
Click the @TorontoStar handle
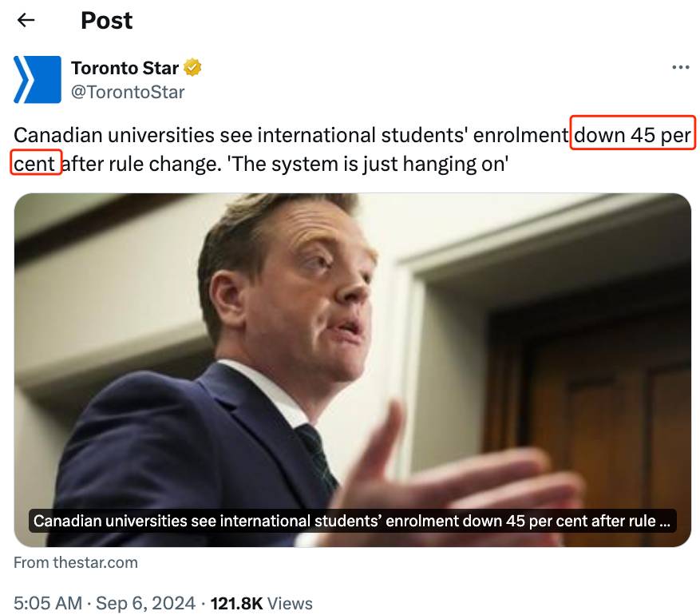(x=128, y=92)
